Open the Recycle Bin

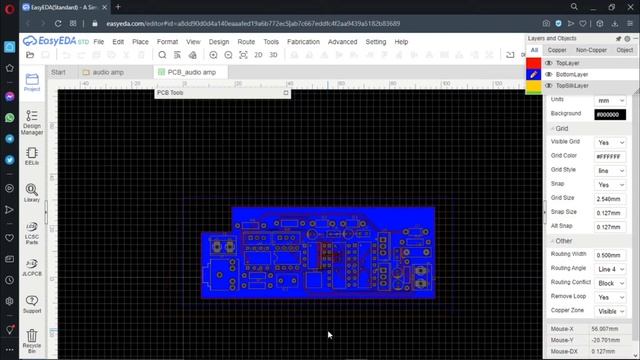(x=32, y=341)
